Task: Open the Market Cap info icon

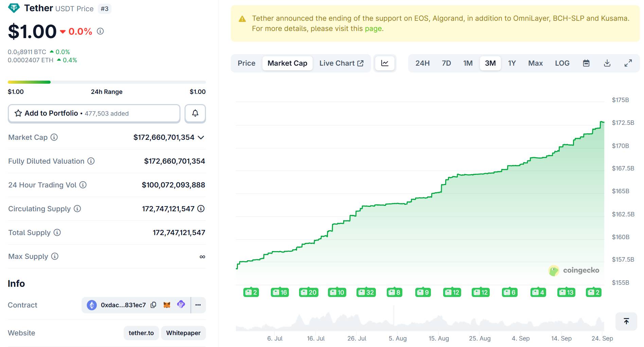Action: 54,137
